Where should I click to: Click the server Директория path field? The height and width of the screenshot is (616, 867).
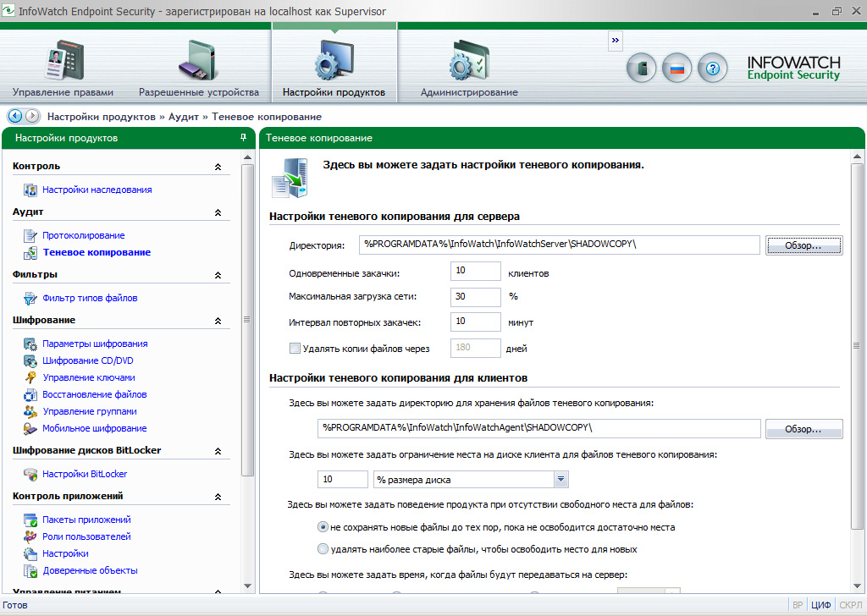pyautogui.click(x=559, y=245)
